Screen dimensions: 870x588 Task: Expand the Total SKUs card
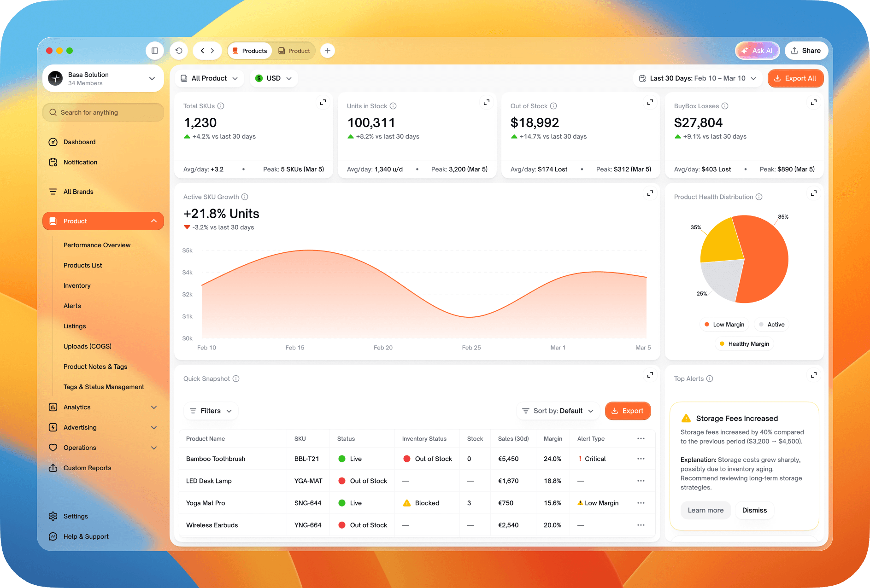point(323,102)
